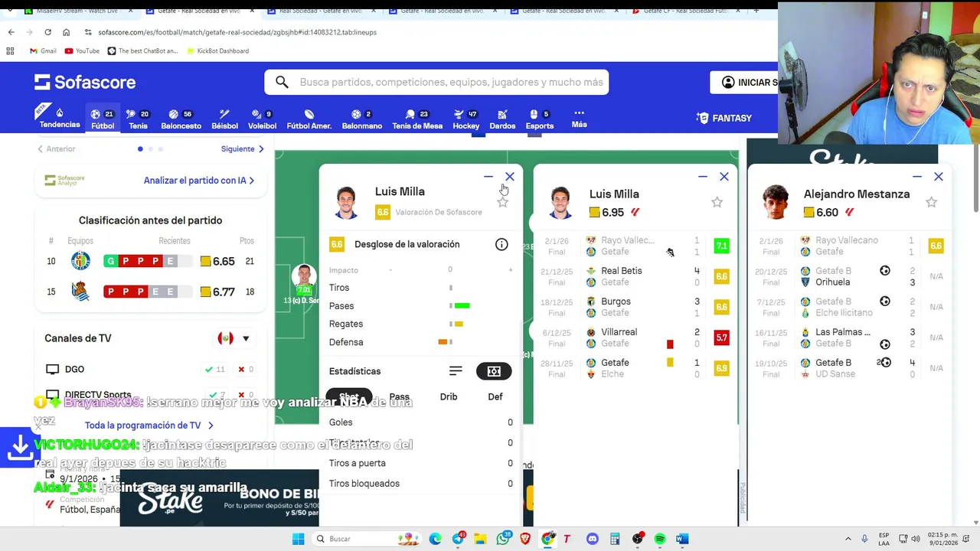Go to the Siguiente standings page
The width and height of the screenshot is (980, 551).
(x=243, y=148)
